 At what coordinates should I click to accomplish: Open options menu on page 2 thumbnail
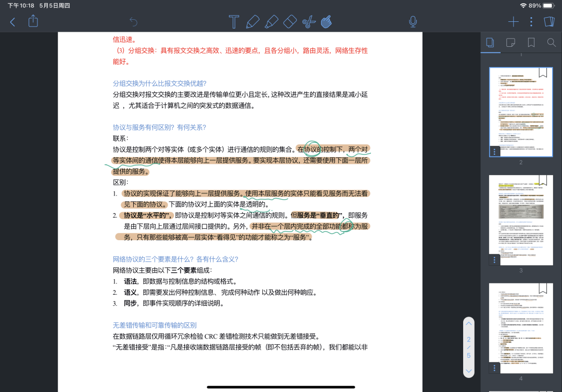click(494, 152)
